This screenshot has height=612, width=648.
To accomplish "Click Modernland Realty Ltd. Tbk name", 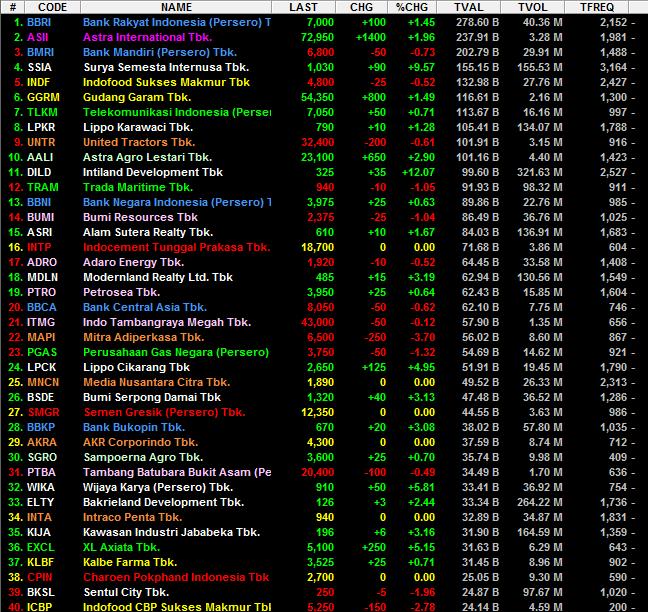I will click(158, 277).
